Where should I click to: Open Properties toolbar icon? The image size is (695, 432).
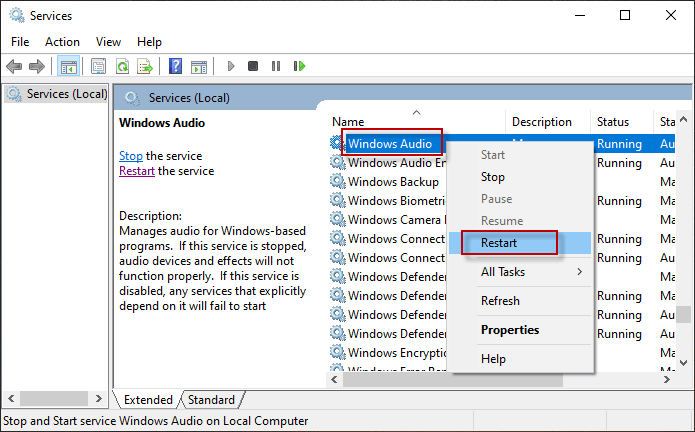pos(98,66)
